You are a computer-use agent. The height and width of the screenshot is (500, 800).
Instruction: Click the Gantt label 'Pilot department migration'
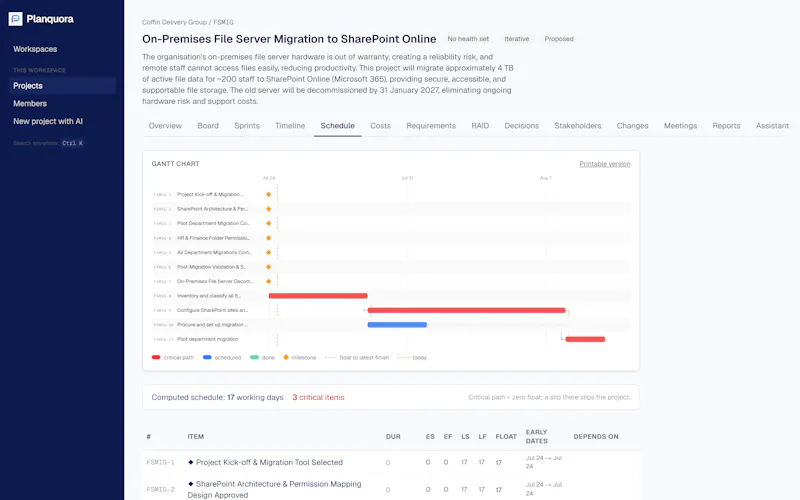[208, 339]
